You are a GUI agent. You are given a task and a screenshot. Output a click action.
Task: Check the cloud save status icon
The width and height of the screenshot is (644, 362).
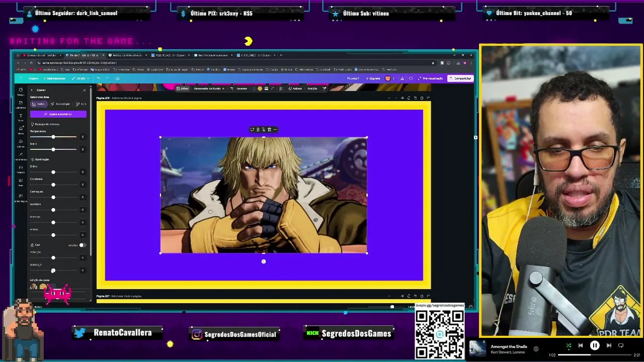[117, 78]
